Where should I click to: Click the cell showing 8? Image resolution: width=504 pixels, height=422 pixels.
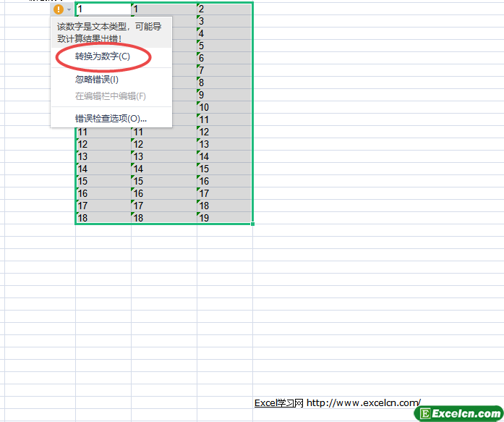pos(224,83)
